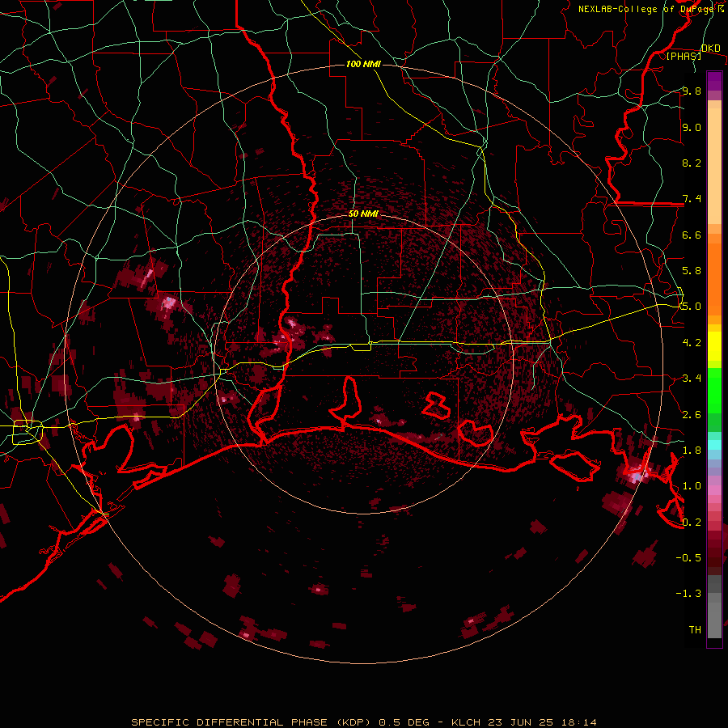Click the 1.8 scale value

(x=692, y=451)
